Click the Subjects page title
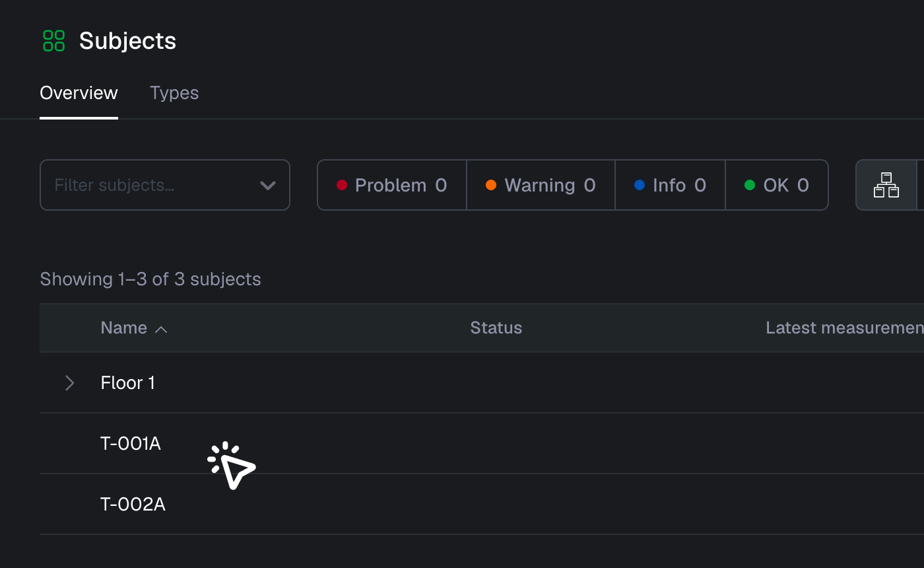Screen dimensions: 924x568 click(128, 41)
